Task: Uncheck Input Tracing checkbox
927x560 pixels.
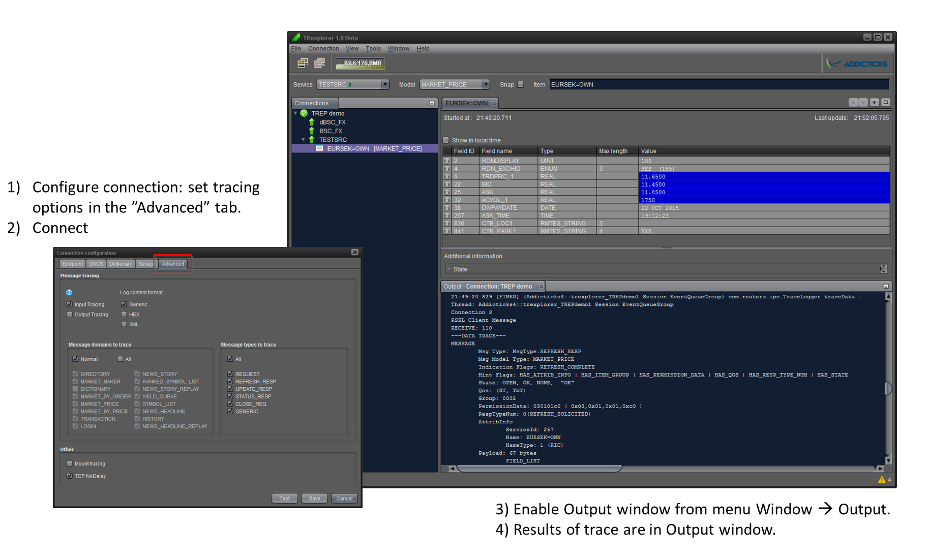Action: tap(70, 304)
